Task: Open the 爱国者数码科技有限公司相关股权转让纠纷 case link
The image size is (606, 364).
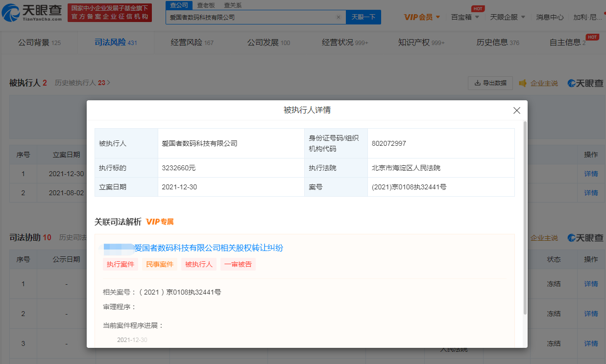Action: click(x=209, y=248)
